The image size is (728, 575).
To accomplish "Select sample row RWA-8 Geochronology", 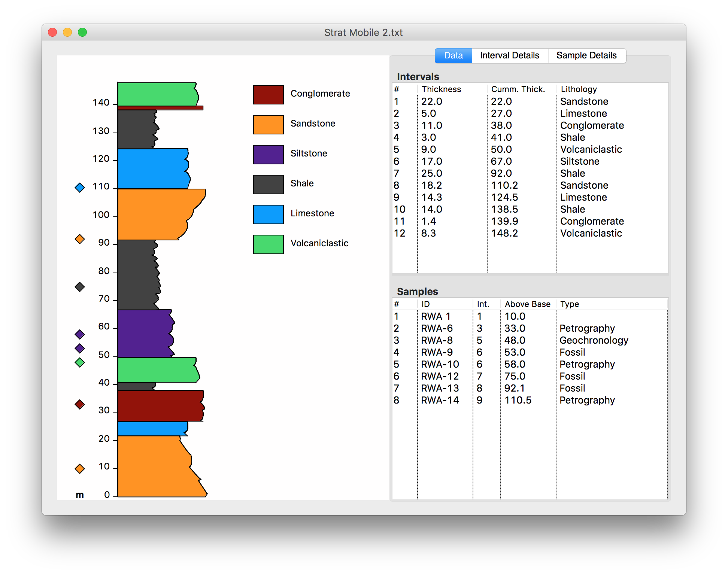I will pyautogui.click(x=530, y=340).
